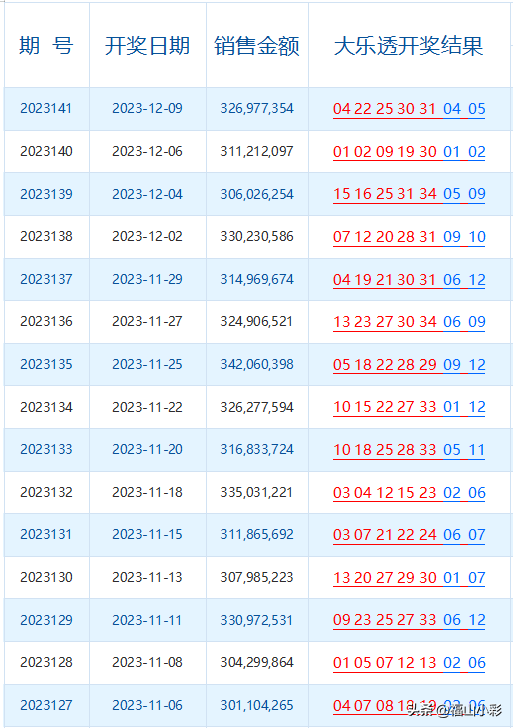Click the 开奖日期 column header
This screenshot has height=728, width=513.
(x=147, y=46)
